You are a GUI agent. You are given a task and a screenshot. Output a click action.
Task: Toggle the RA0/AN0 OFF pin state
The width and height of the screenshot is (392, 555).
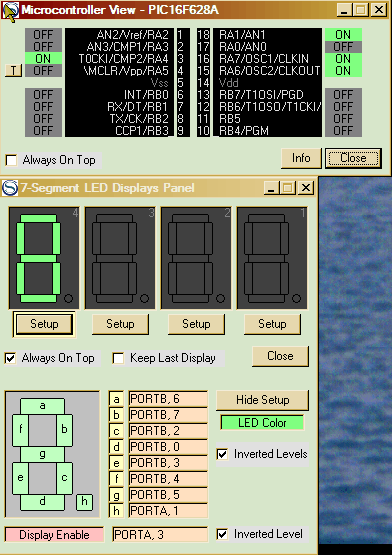(343, 46)
